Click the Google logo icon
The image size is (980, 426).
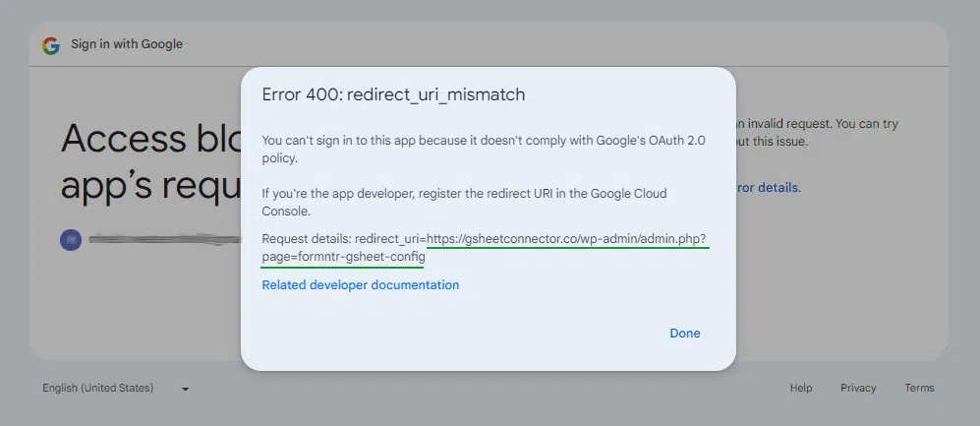coord(50,44)
